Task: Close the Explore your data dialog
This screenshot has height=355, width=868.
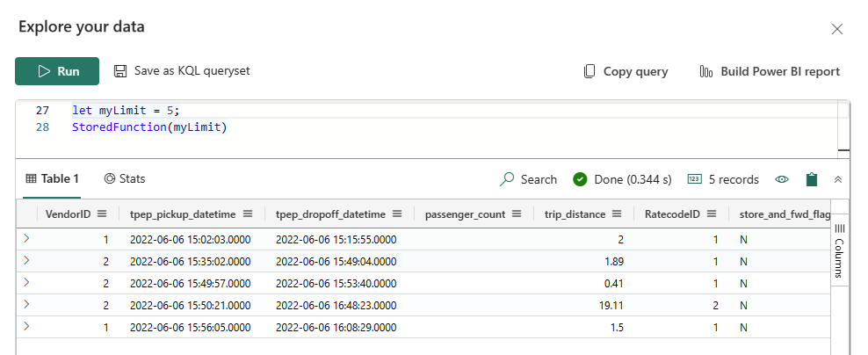Action: (x=837, y=29)
